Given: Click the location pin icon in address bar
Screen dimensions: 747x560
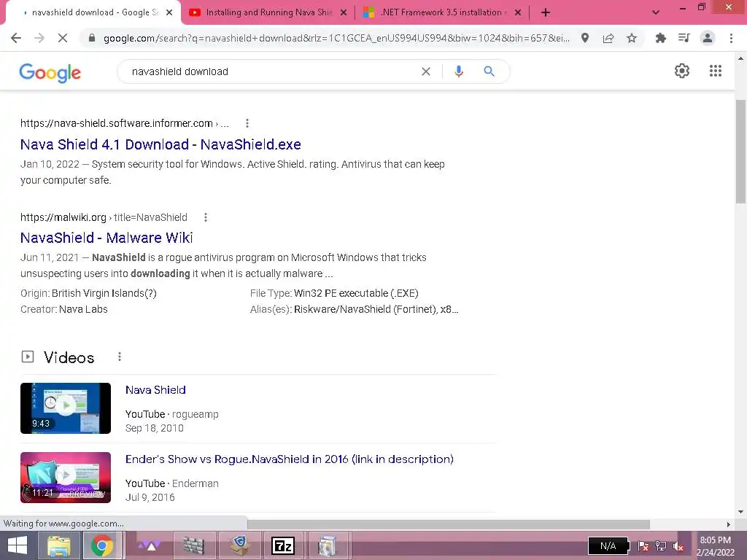Looking at the screenshot, I should point(585,38).
